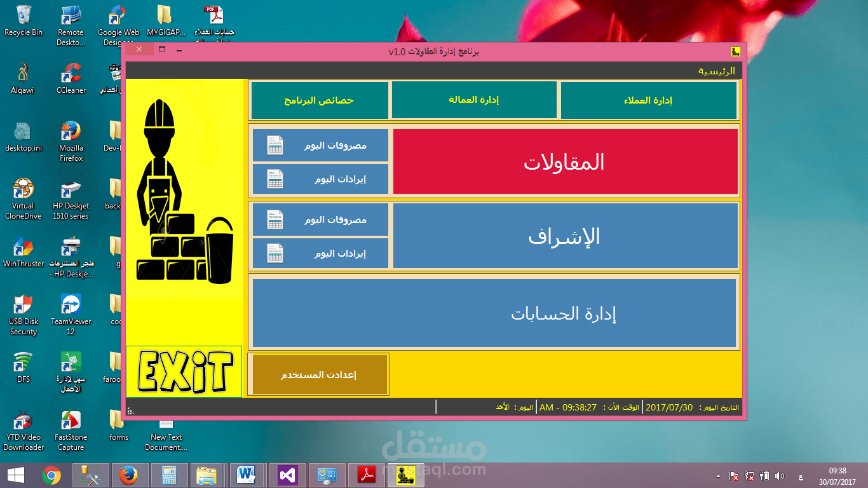The width and height of the screenshot is (868, 488).
Task: Open مصروفات اليوم beside المقاولات
Action: click(320, 146)
